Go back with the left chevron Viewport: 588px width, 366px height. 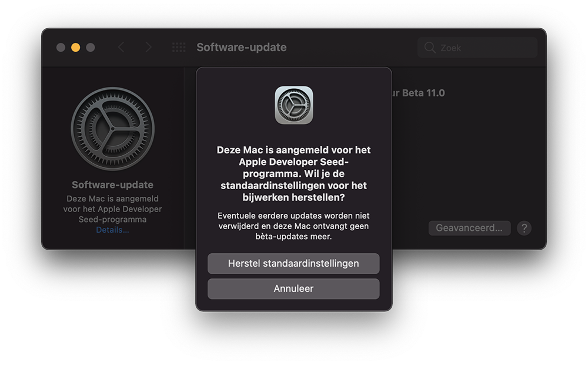pyautogui.click(x=121, y=47)
